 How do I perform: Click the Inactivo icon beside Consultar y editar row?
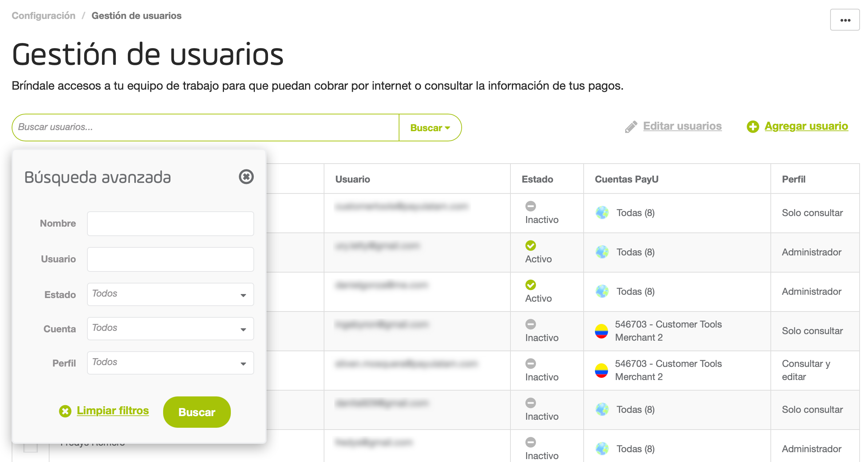click(x=530, y=364)
